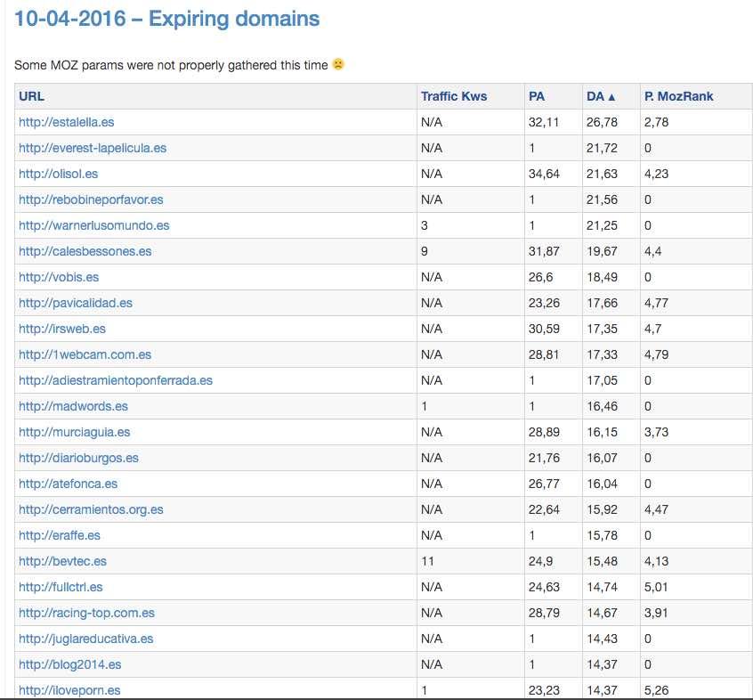The image size is (753, 700).
Task: Open rebobineporfavor.es link
Action: [x=91, y=199]
